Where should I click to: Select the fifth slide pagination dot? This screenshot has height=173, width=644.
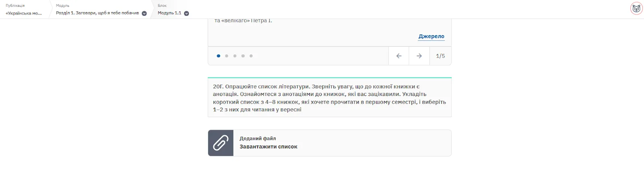pyautogui.click(x=251, y=56)
